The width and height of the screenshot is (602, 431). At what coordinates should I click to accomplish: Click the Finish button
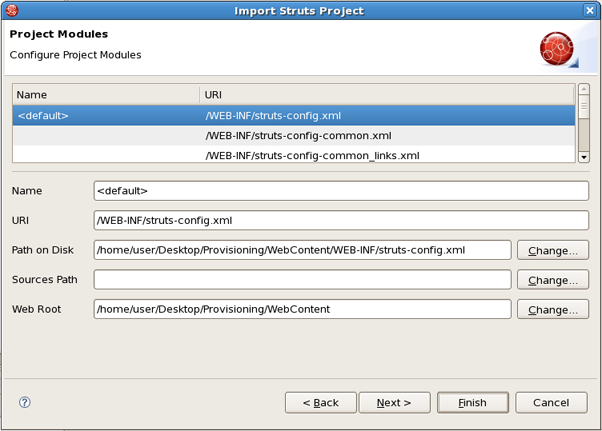tap(473, 403)
